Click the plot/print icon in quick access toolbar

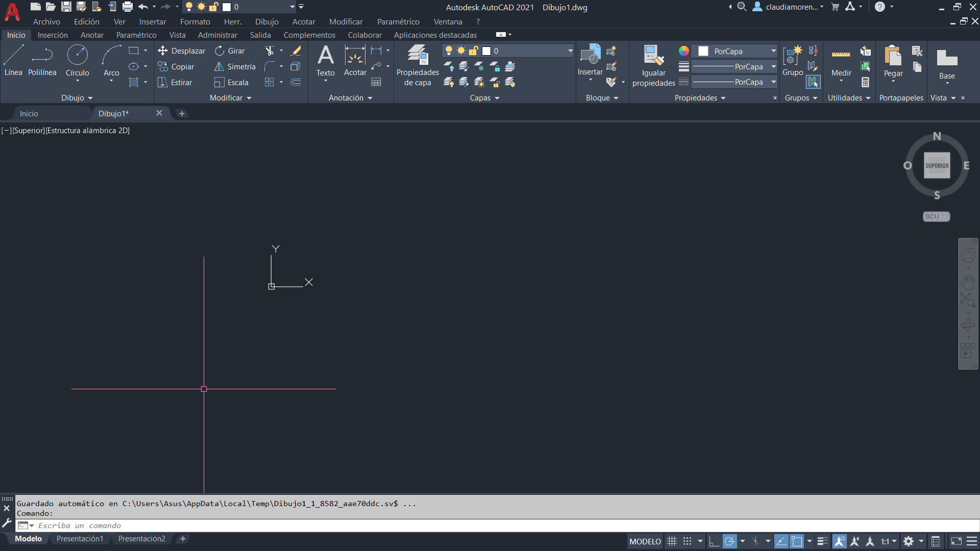pos(128,7)
